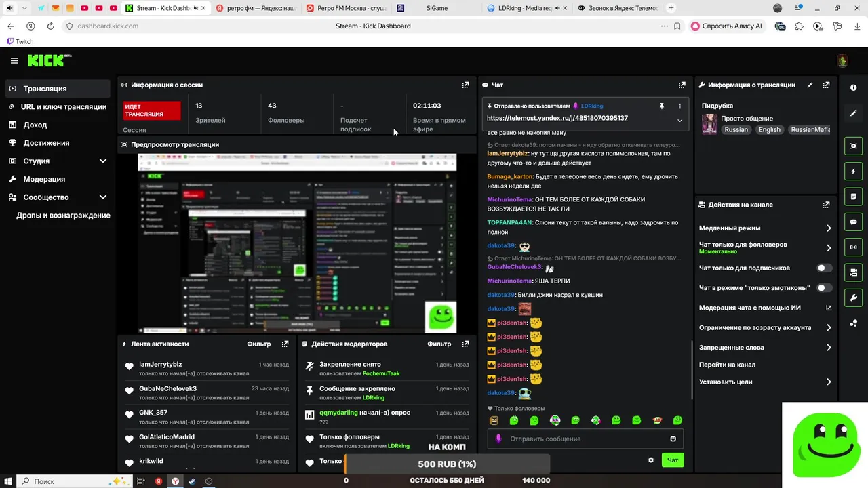The image size is (868, 488).
Task: Pop out the moderator actions panel
Action: (x=465, y=344)
